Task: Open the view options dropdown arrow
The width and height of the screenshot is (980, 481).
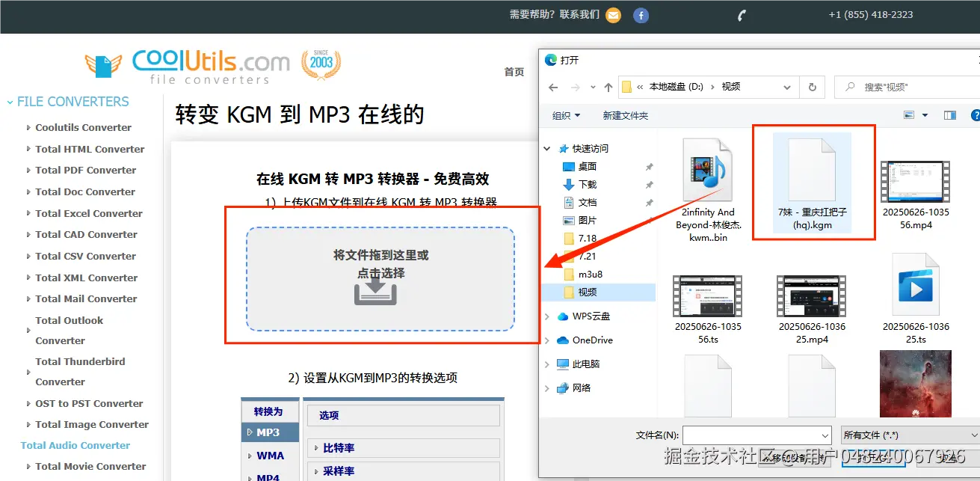Action: click(x=925, y=115)
